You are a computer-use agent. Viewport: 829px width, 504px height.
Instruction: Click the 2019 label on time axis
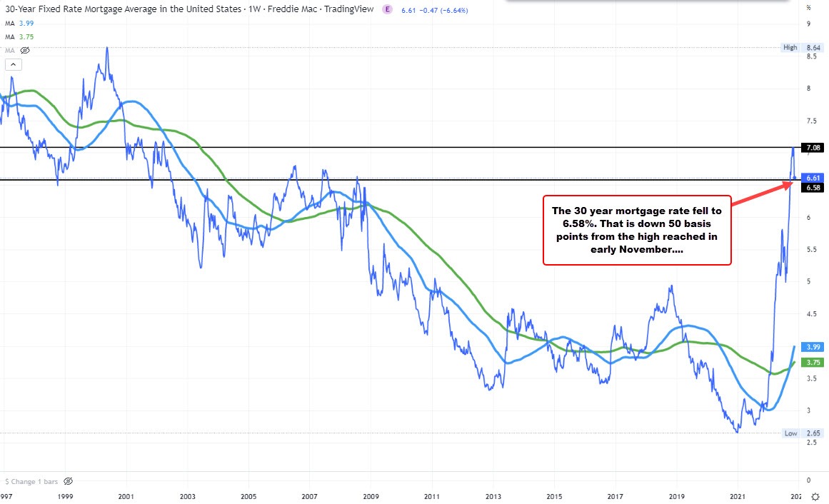point(676,497)
